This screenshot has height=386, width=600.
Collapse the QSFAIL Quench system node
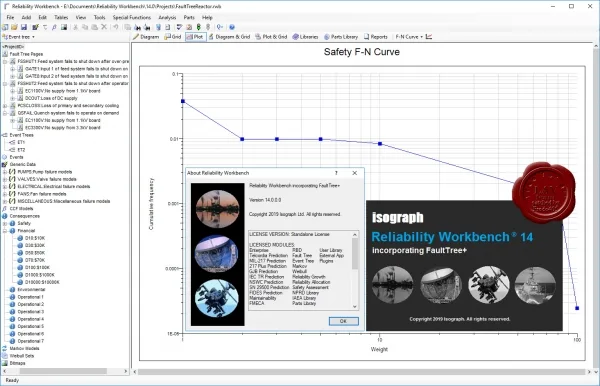click(5, 113)
